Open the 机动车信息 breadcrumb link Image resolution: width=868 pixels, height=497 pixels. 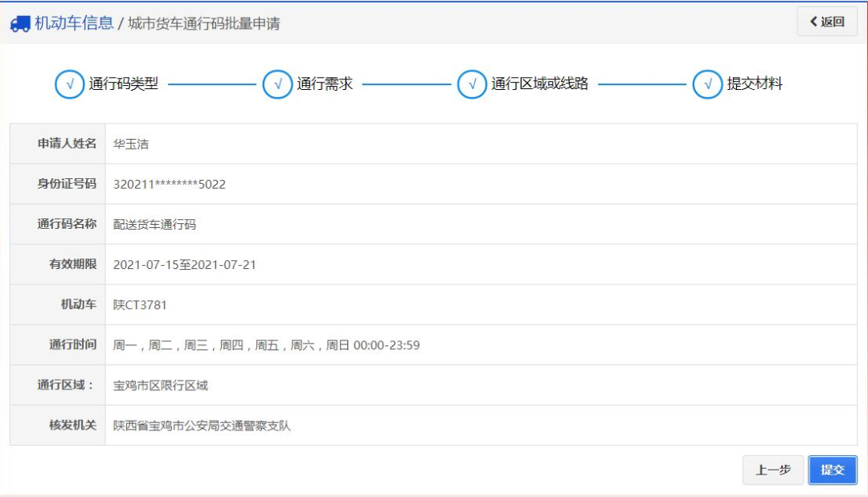click(x=74, y=23)
